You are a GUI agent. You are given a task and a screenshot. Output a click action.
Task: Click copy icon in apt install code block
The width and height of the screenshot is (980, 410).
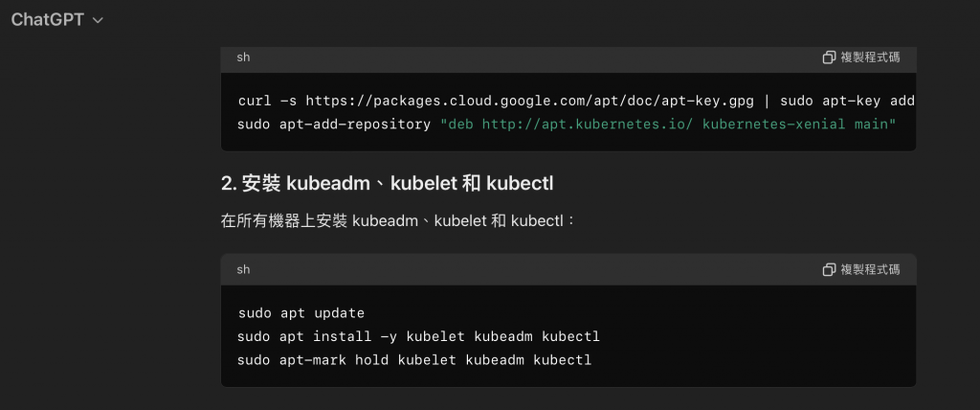830,269
